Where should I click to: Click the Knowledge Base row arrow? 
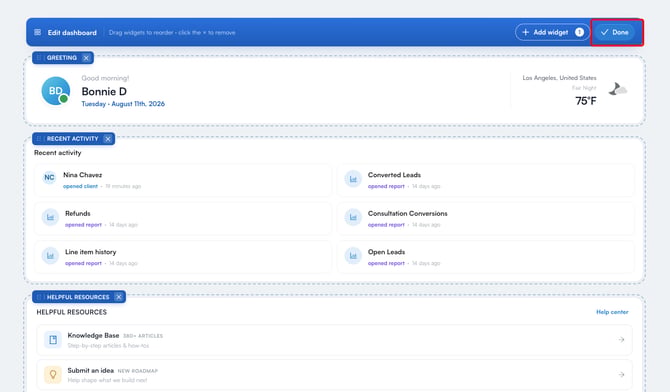tap(621, 340)
